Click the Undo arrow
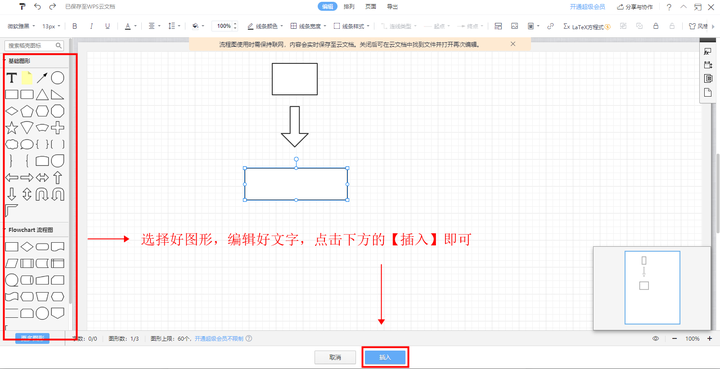 pos(38,6)
